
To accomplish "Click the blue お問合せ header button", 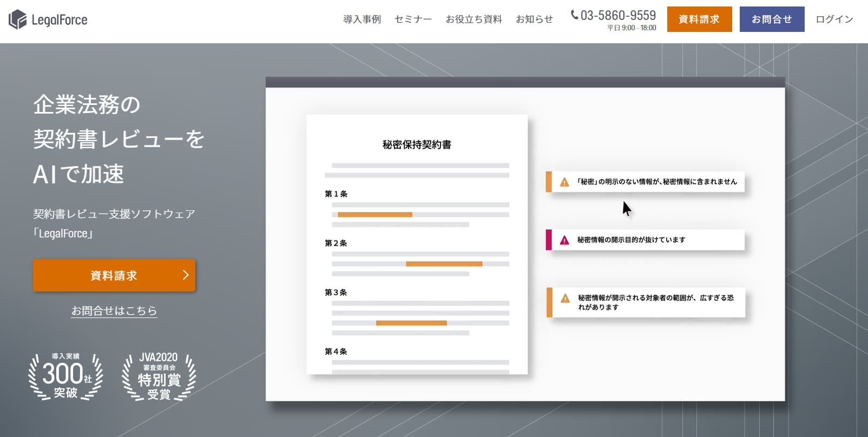I will [772, 19].
